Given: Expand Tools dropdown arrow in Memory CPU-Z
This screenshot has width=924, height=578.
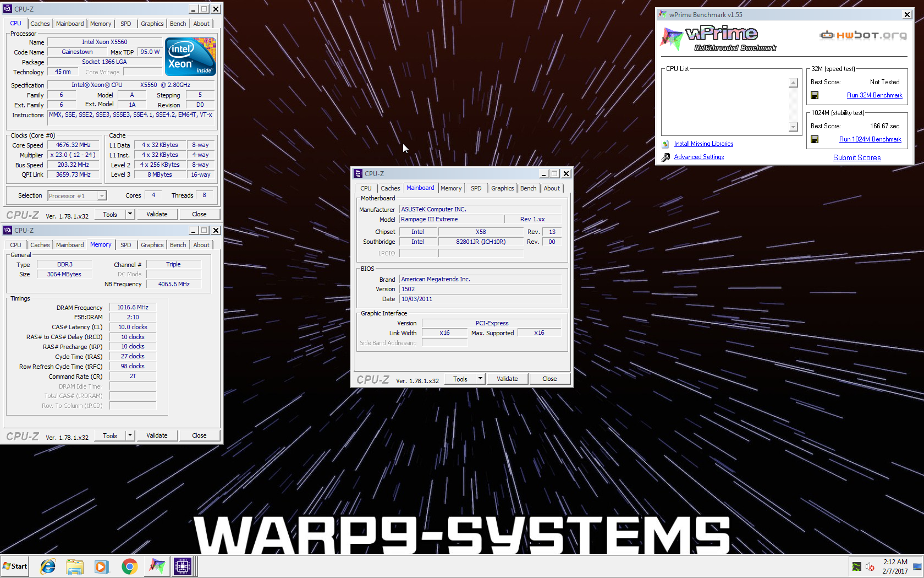Looking at the screenshot, I should [130, 435].
